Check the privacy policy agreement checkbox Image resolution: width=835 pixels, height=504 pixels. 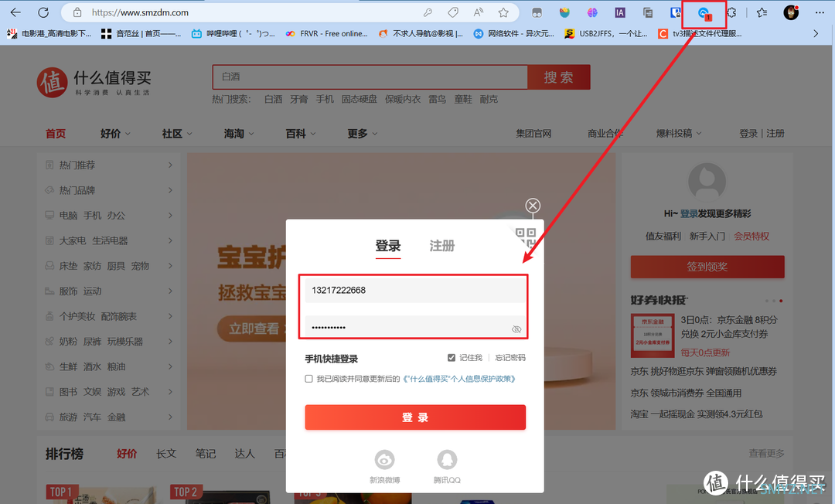coord(308,379)
